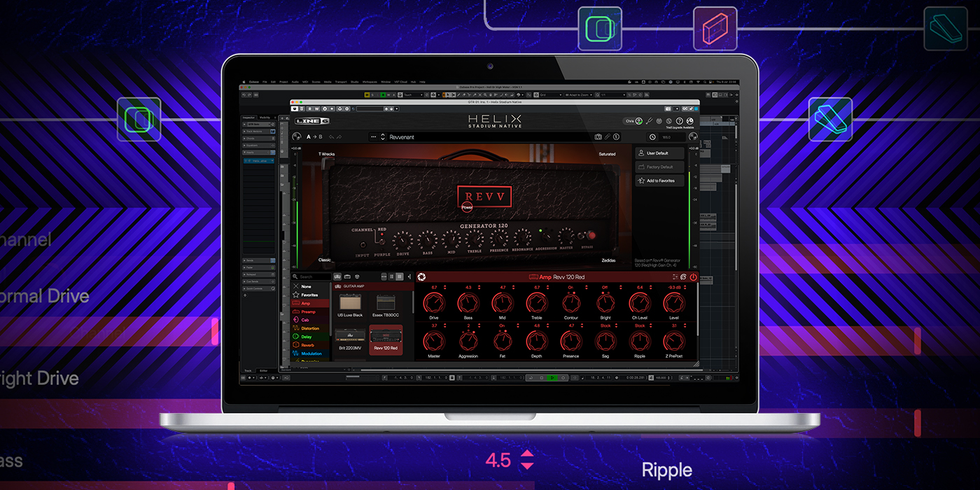Open the preset options three-dots menu

point(374,136)
